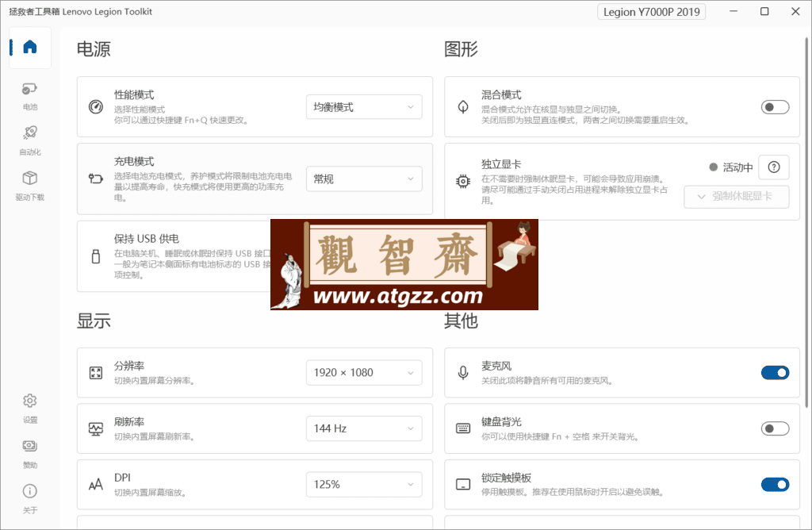Screen dimensions: 812x530
Task: Click the 保持 USB 供电 title text
Action: (147, 239)
